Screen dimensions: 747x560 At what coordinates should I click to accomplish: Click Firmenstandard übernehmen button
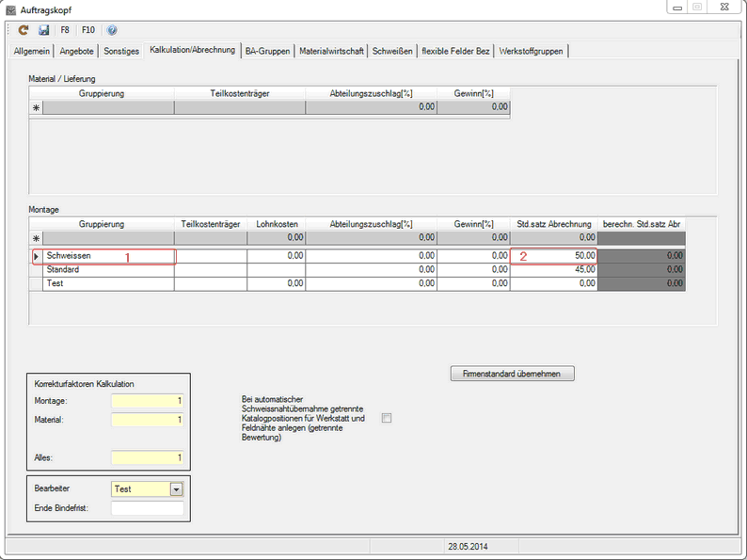[x=512, y=374]
